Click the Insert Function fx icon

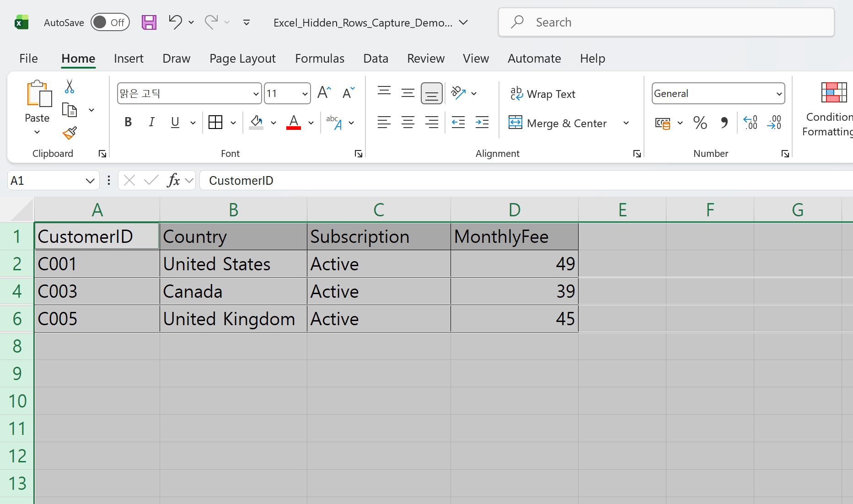click(173, 181)
